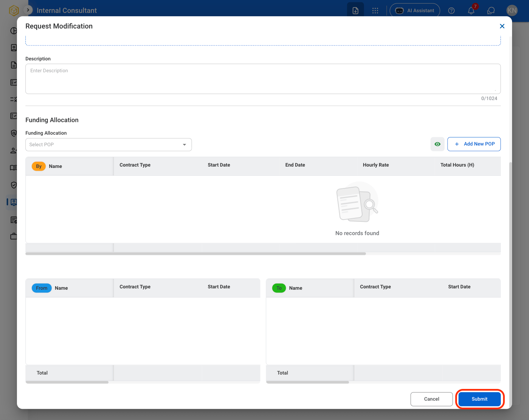
Task: Open the KN user avatar menu
Action: coord(512,11)
